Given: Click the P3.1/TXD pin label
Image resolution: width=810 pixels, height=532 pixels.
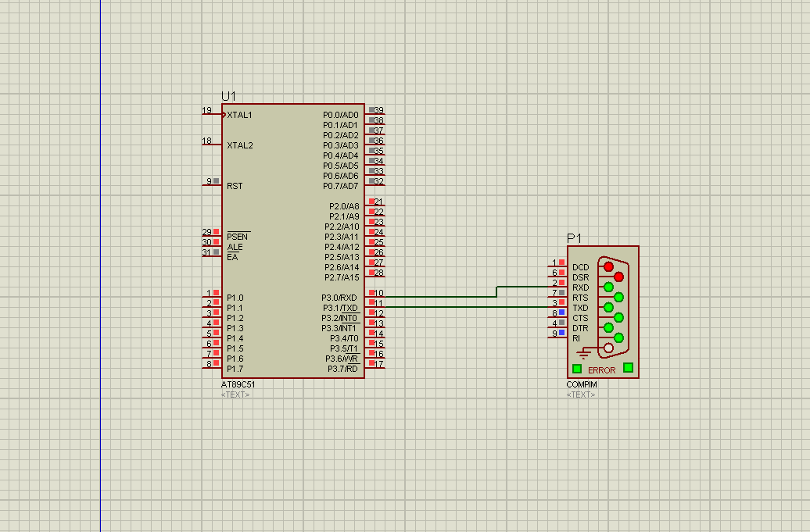Looking at the screenshot, I should tap(339, 308).
